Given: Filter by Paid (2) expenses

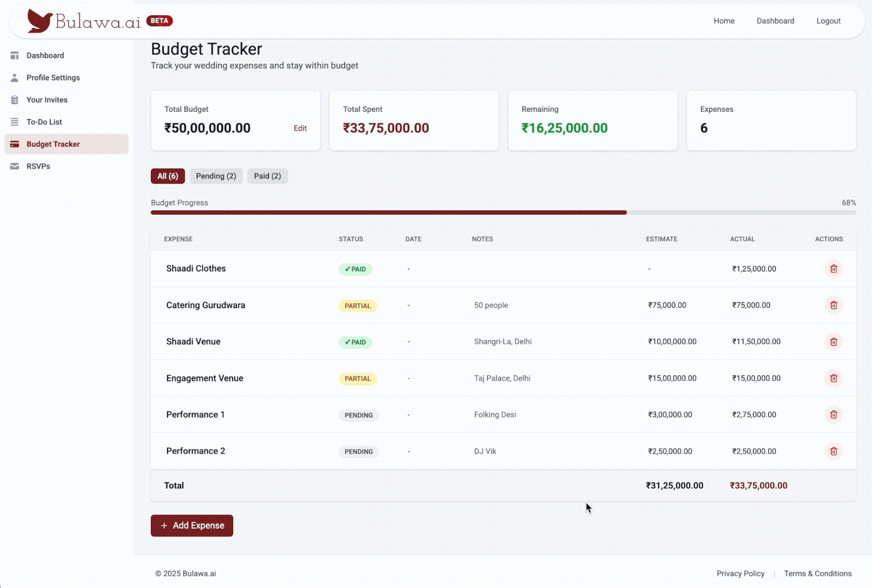Looking at the screenshot, I should point(267,176).
